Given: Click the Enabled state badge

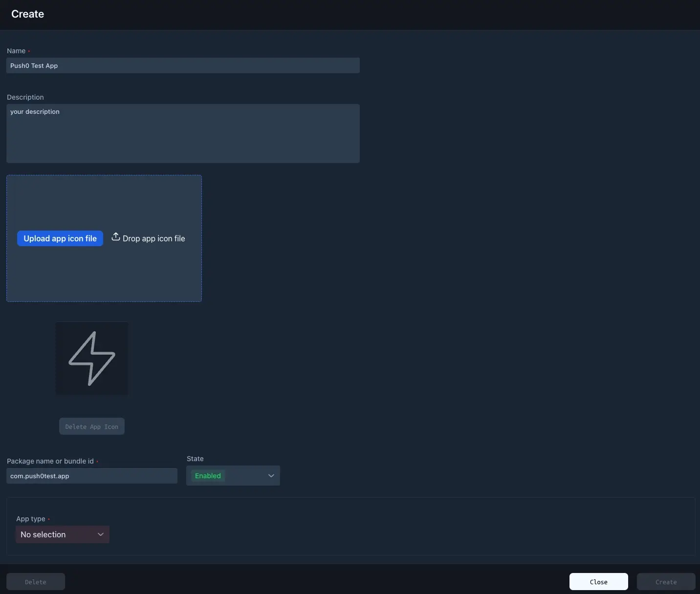Looking at the screenshot, I should [x=208, y=475].
